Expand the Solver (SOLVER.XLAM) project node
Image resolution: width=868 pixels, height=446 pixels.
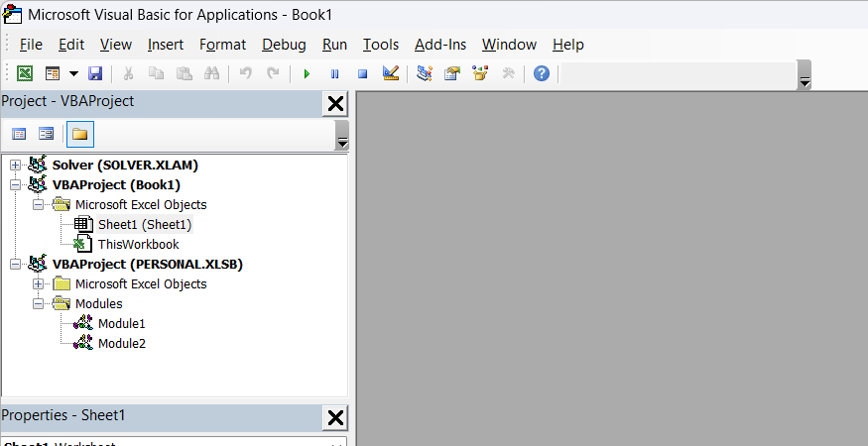coord(16,165)
